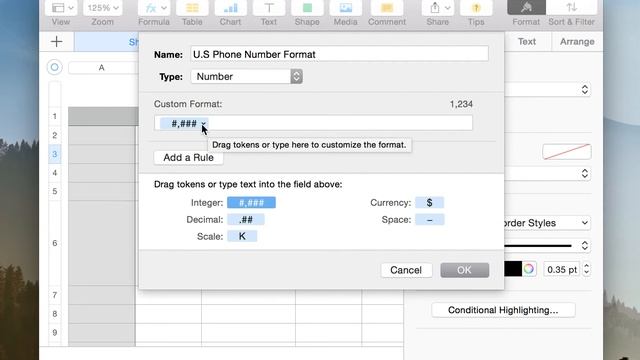640x360 pixels.
Task: Click the OK button
Action: (464, 270)
